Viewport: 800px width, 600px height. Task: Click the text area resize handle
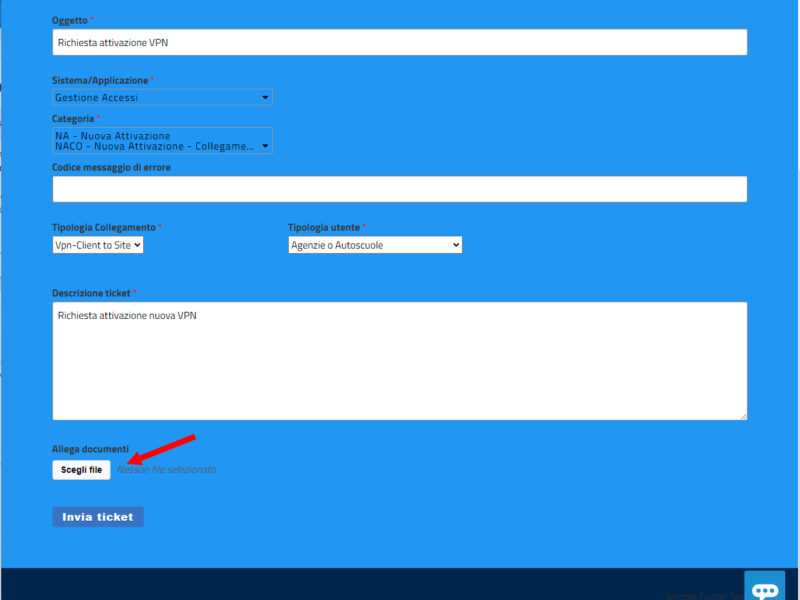(742, 415)
